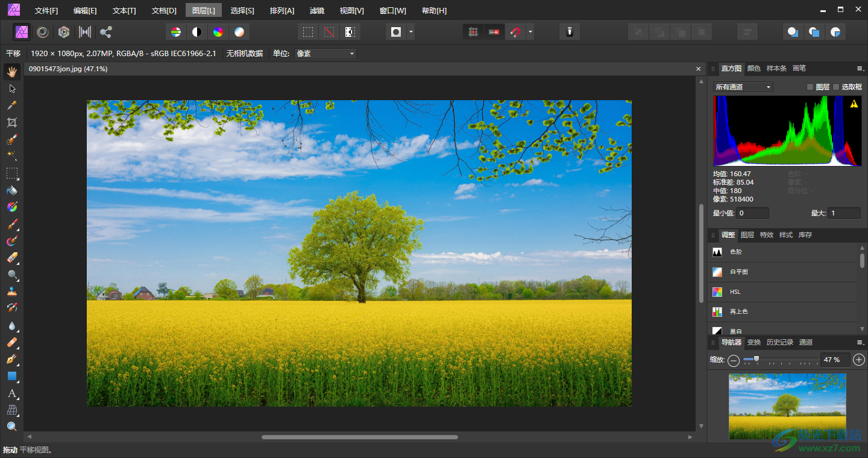Image resolution: width=868 pixels, height=458 pixels.
Task: Enable the 选取框 checkbox in histogram
Action: 836,87
